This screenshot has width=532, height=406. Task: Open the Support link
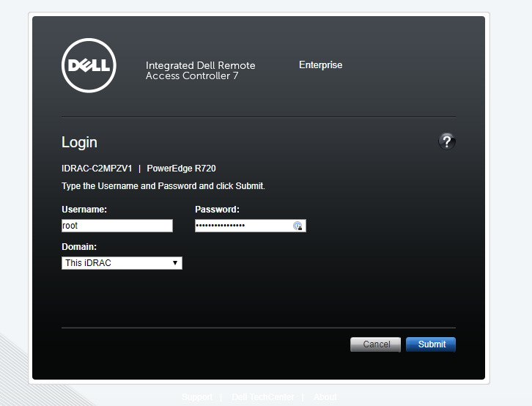pyautogui.click(x=197, y=397)
